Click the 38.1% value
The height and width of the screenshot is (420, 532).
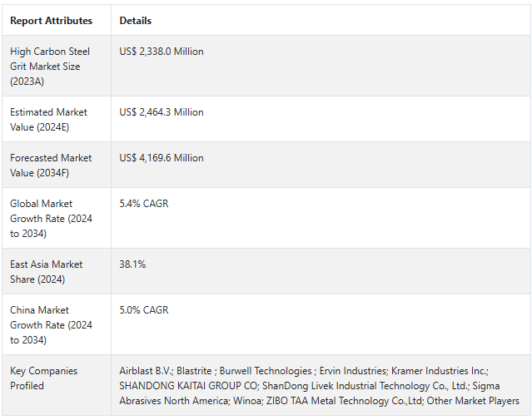tap(132, 264)
